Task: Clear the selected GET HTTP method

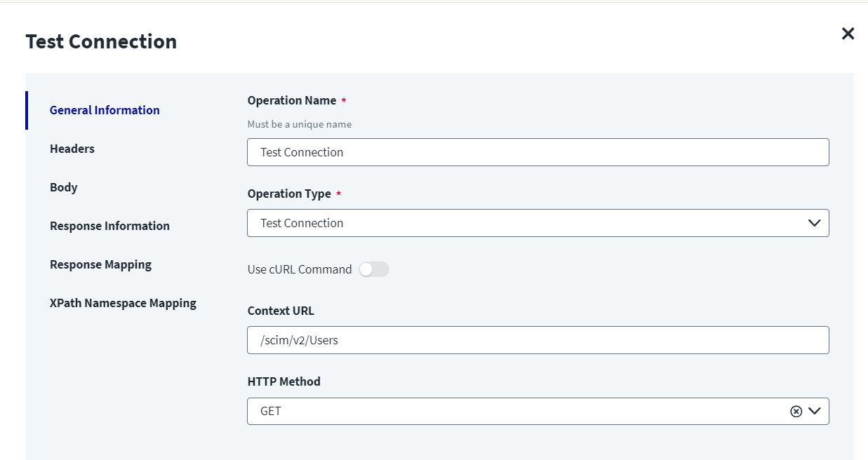Action: (x=796, y=412)
